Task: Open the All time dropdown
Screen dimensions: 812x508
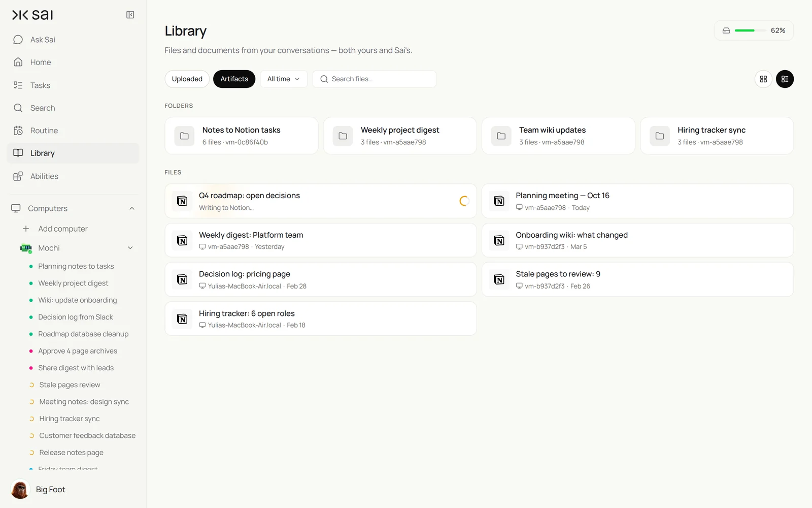Action: tap(284, 79)
